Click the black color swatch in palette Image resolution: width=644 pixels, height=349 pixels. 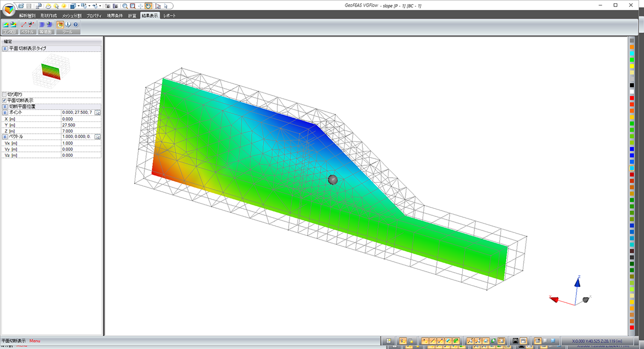632,85
